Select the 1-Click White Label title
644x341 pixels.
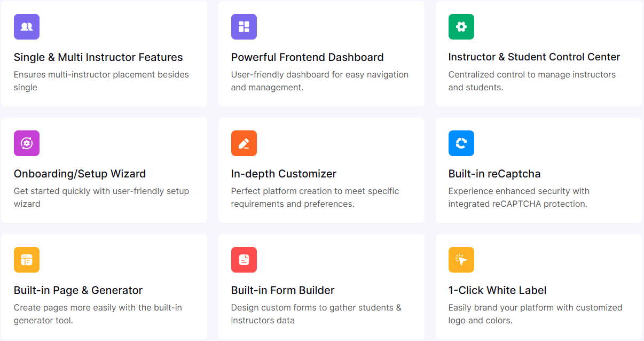(x=498, y=290)
